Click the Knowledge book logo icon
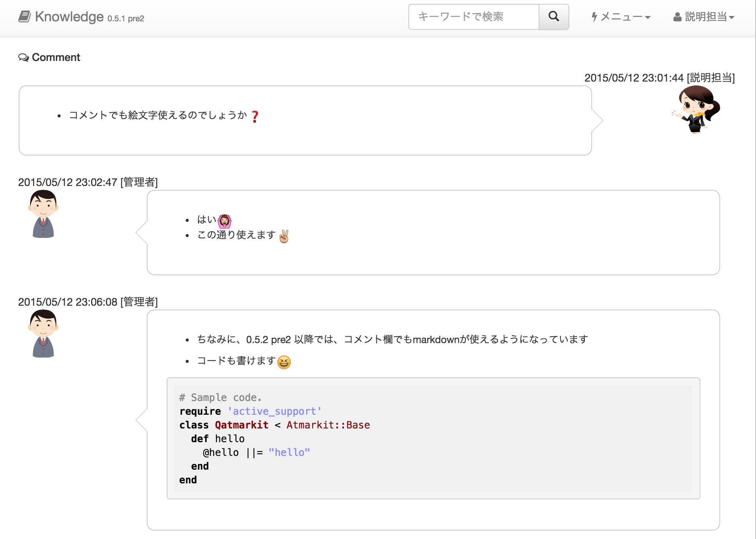 [x=25, y=16]
